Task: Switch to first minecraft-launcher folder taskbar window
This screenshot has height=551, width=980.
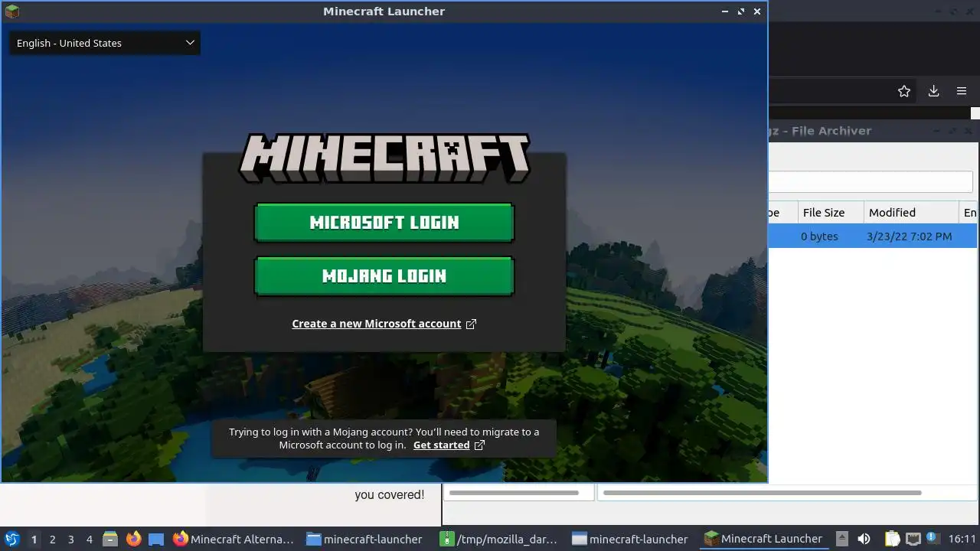Action: click(x=364, y=539)
